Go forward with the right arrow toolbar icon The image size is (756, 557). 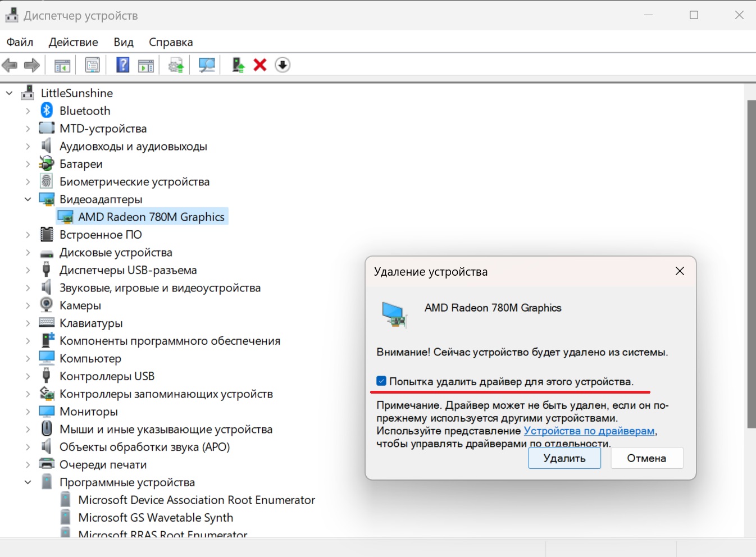(32, 65)
